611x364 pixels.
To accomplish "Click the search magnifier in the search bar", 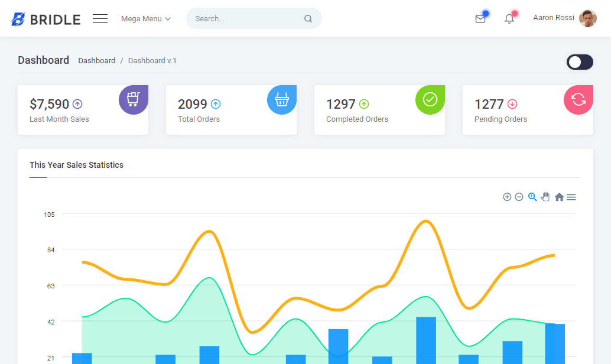I will pos(308,18).
